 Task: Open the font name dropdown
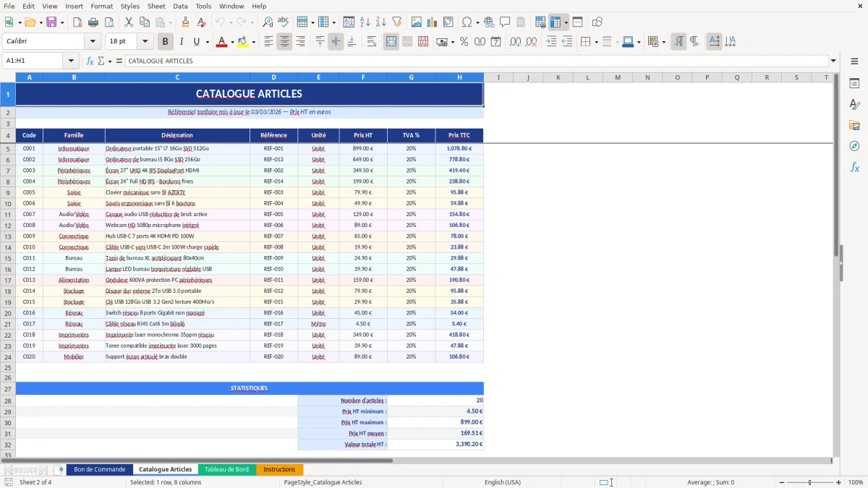tap(93, 41)
